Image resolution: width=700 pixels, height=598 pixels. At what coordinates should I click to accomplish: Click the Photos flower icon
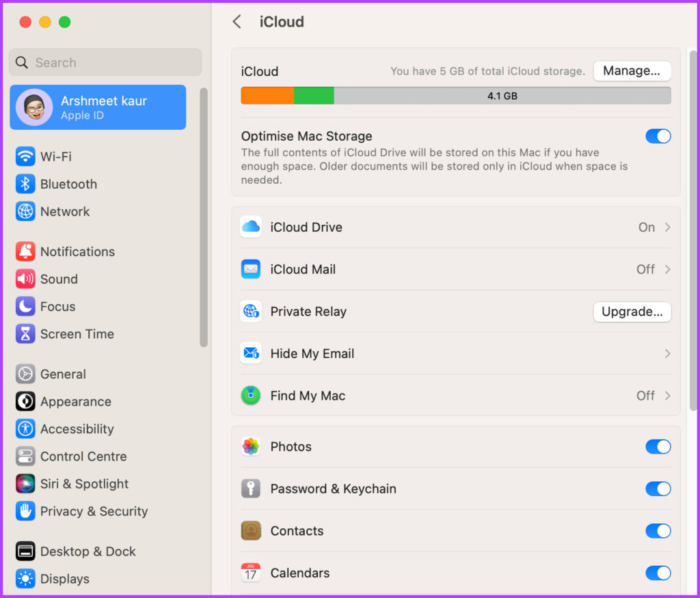(x=251, y=447)
